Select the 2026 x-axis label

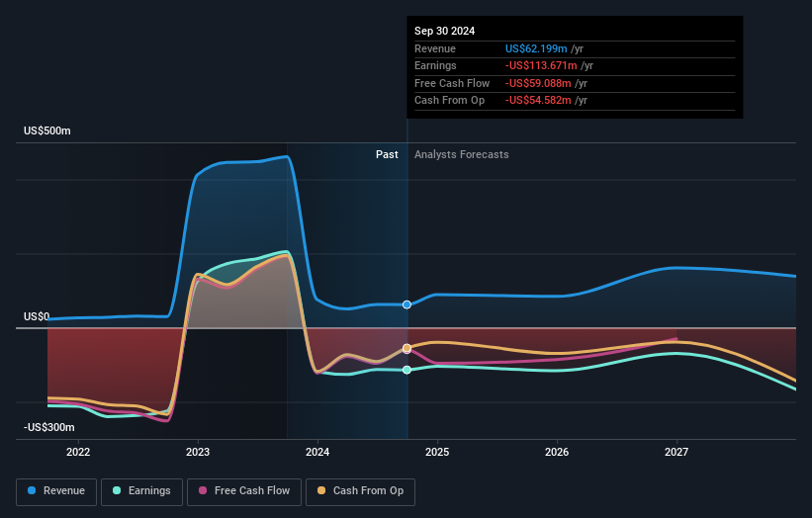tap(557, 453)
